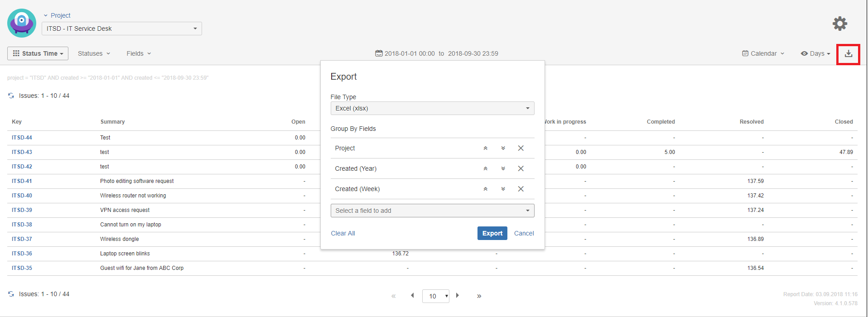868x317 pixels.
Task: Go to the last page of results
Action: pos(479,296)
